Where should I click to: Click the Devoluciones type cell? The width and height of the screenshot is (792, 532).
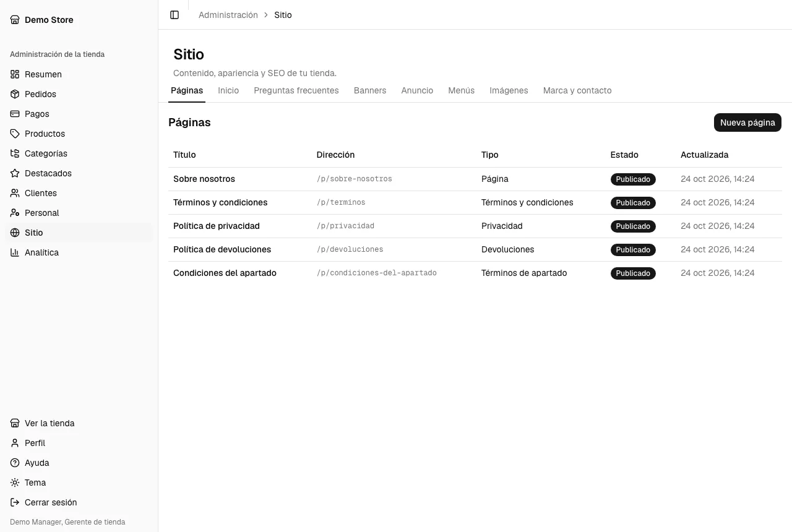pos(508,249)
